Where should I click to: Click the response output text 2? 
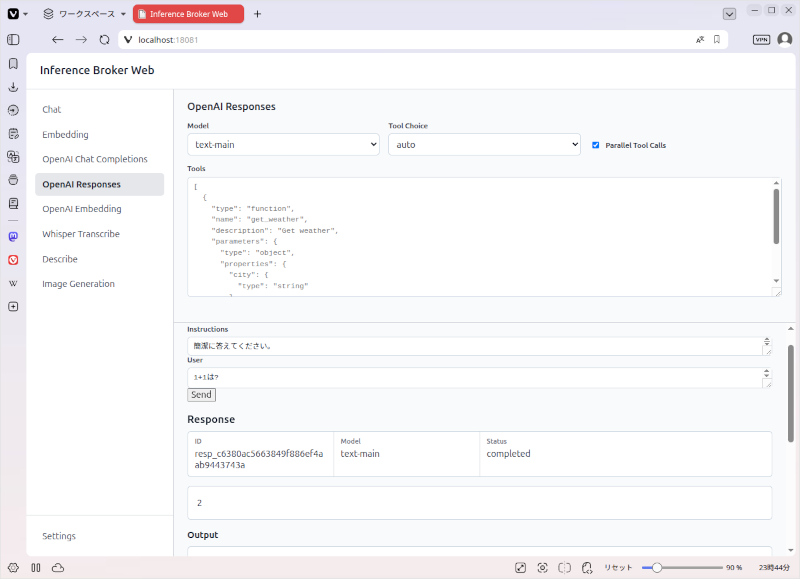coord(199,503)
